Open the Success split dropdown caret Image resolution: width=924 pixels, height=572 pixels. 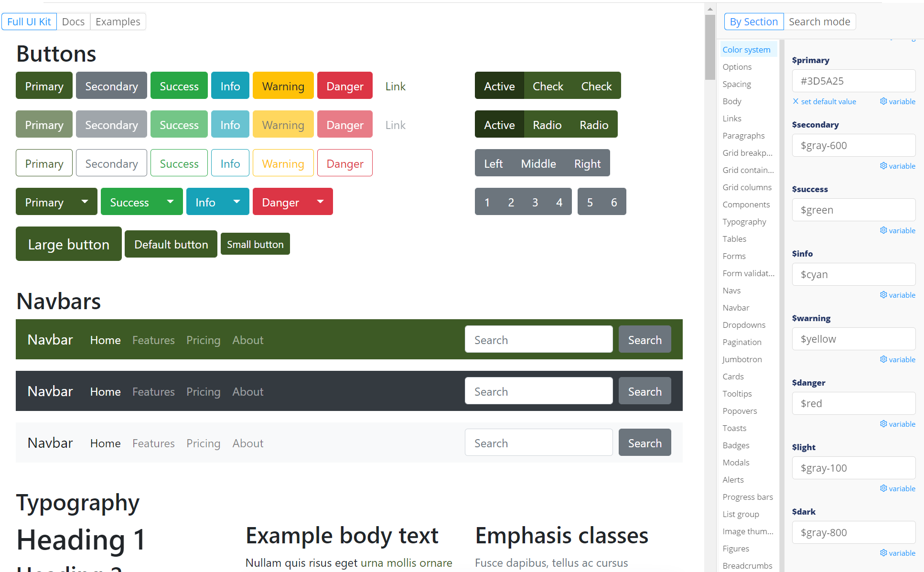170,202
